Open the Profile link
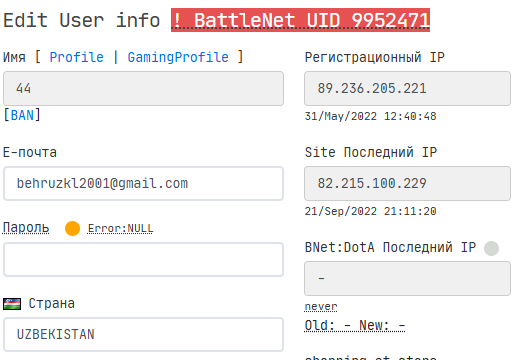Image resolution: width=522 pixels, height=360 pixels. coord(77,57)
